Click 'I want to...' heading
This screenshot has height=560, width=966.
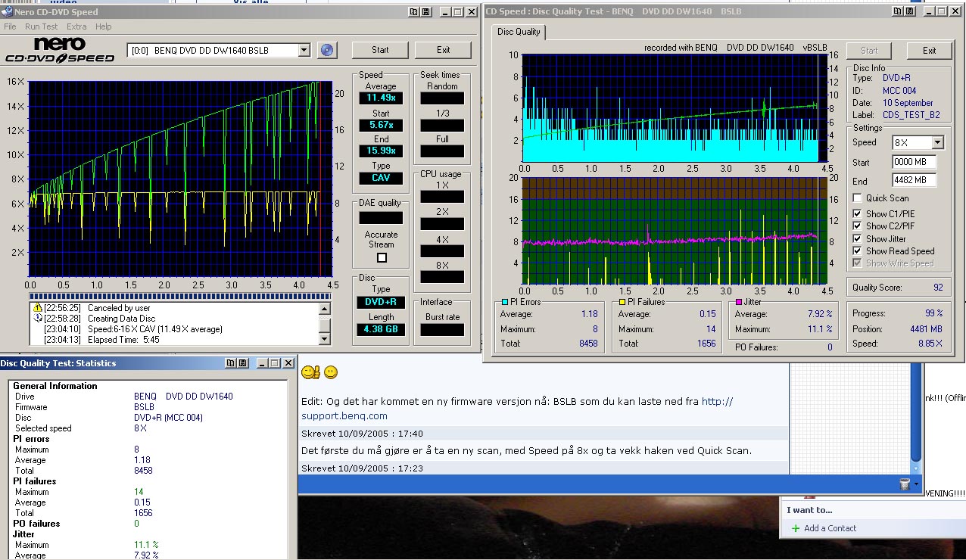(809, 510)
